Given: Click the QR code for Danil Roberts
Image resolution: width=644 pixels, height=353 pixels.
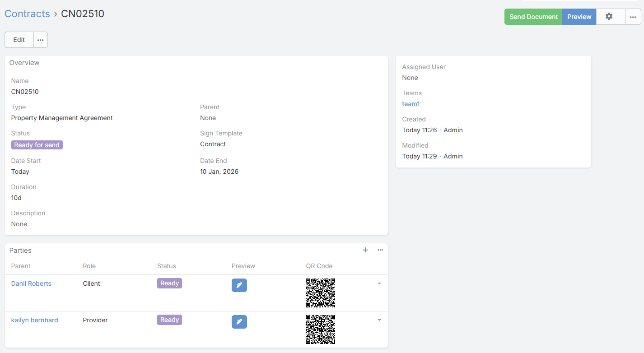Looking at the screenshot, I should coord(320,293).
